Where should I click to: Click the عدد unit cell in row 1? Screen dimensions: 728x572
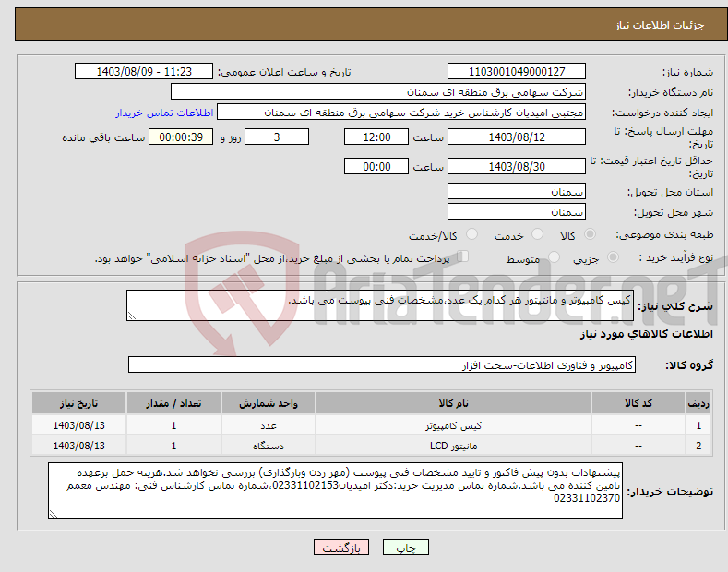coord(269,425)
